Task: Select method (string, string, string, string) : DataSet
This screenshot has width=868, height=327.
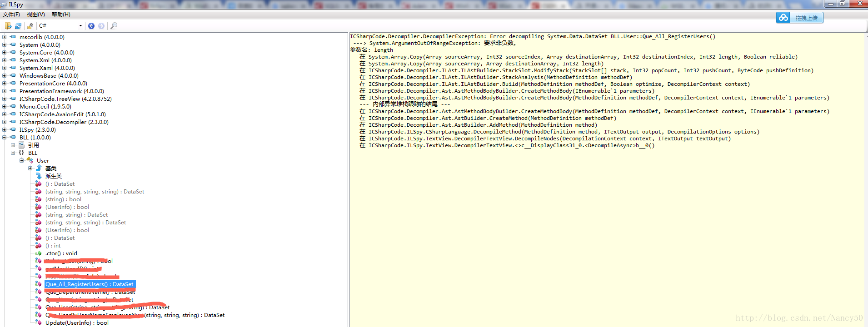Action: [x=95, y=192]
